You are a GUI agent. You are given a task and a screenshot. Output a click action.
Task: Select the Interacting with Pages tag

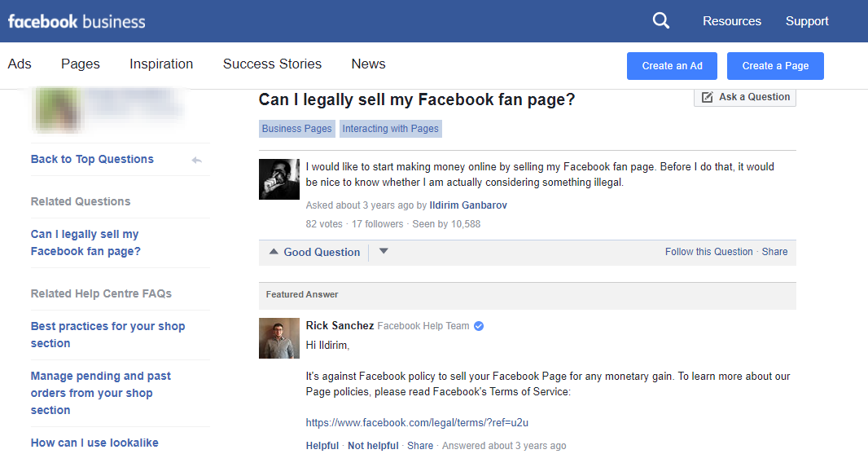pyautogui.click(x=390, y=129)
